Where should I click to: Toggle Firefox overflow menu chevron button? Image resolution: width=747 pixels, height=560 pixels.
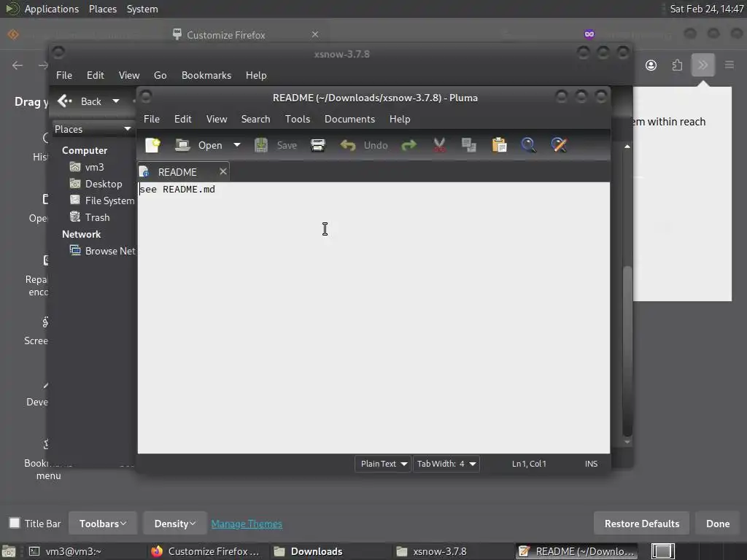coord(703,65)
